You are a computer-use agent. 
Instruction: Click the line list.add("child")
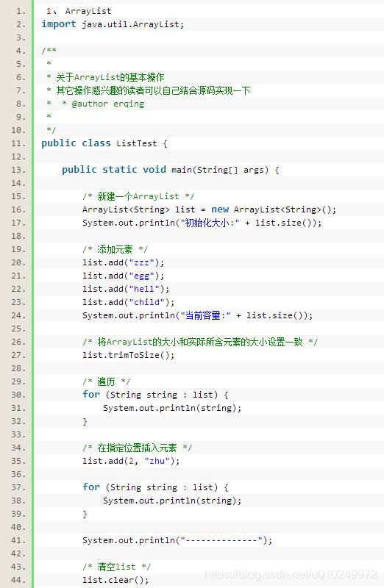[x=129, y=302]
